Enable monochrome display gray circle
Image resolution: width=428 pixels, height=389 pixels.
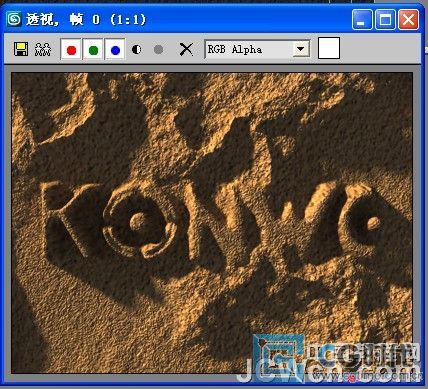[159, 50]
